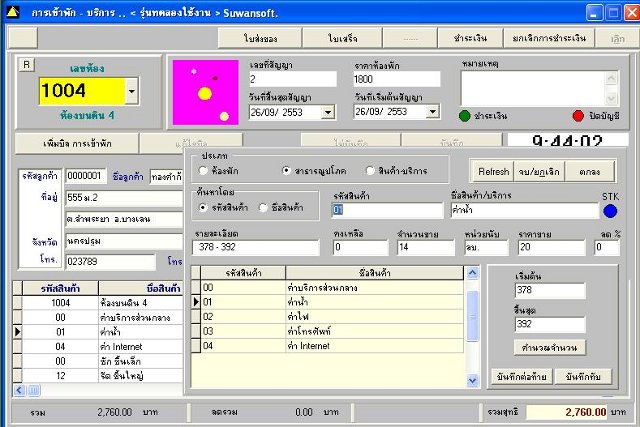Click the green ชำระเงิน status circle
Viewport: 640px width, 427px height.
[464, 116]
